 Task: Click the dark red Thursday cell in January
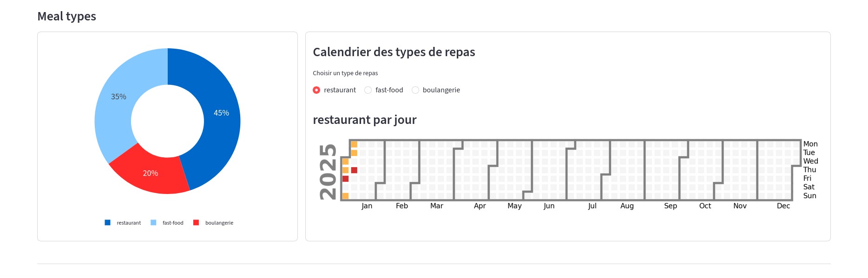point(354,170)
